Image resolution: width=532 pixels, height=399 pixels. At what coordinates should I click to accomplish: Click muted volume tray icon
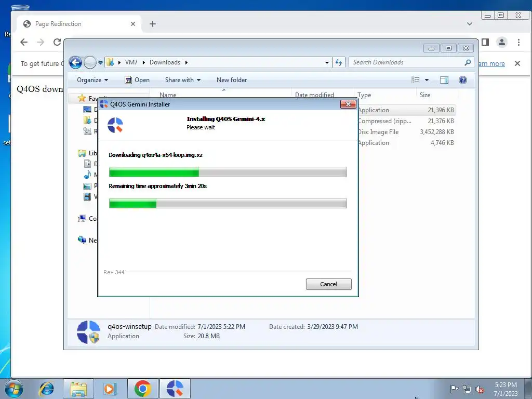click(x=480, y=389)
